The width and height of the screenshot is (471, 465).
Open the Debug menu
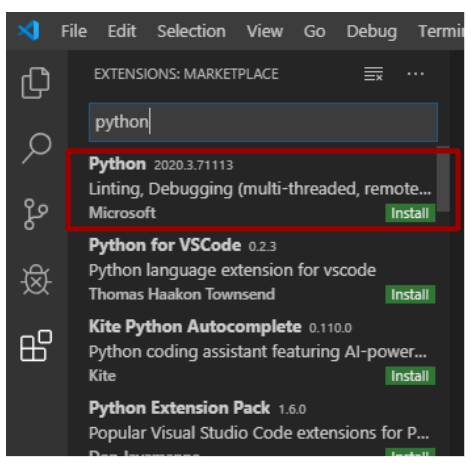pyautogui.click(x=372, y=32)
